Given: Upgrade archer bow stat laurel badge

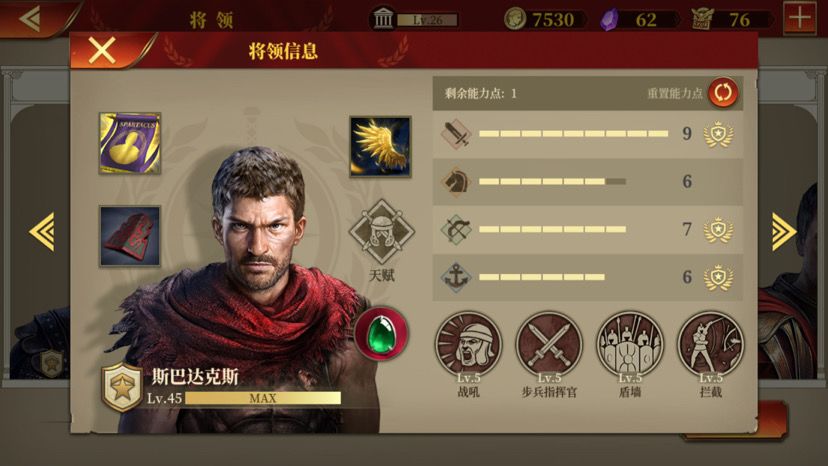Looking at the screenshot, I should (x=718, y=229).
